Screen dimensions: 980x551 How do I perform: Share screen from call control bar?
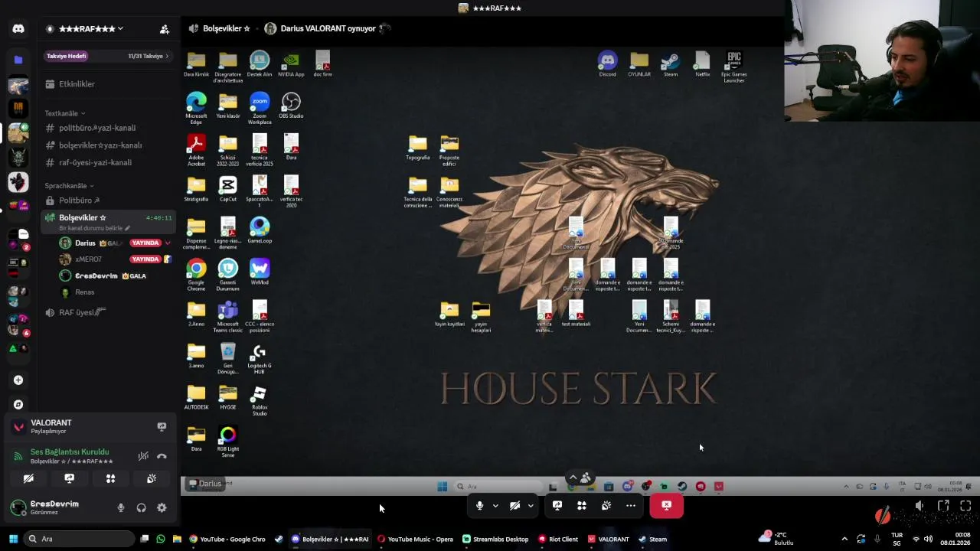tap(557, 506)
